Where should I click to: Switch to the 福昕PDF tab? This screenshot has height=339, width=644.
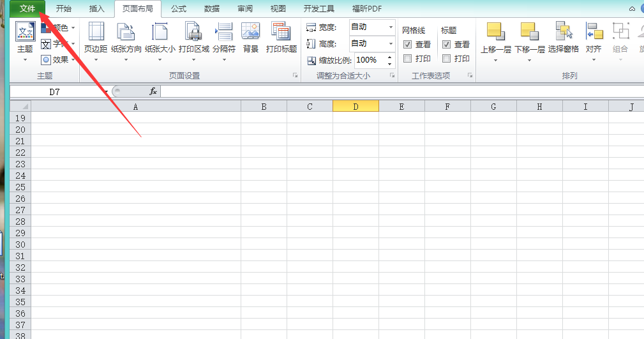[x=367, y=9]
